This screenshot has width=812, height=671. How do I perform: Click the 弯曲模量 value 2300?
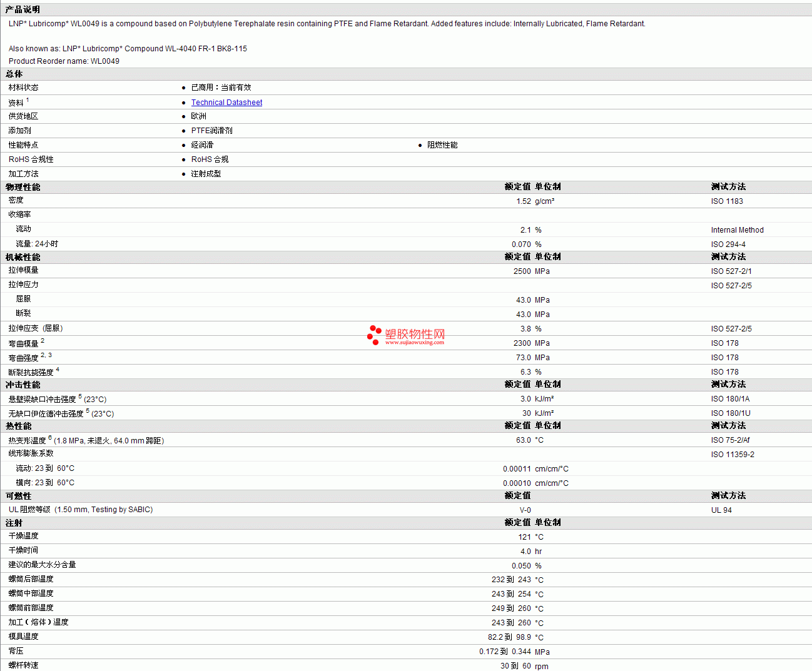point(522,343)
